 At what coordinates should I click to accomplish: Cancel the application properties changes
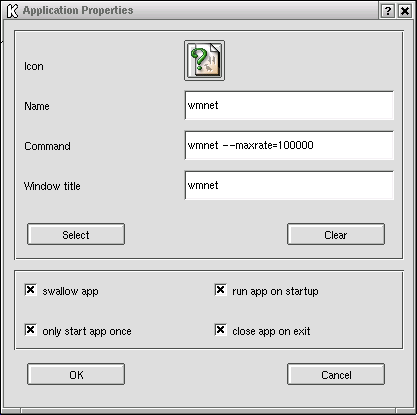(x=336, y=374)
